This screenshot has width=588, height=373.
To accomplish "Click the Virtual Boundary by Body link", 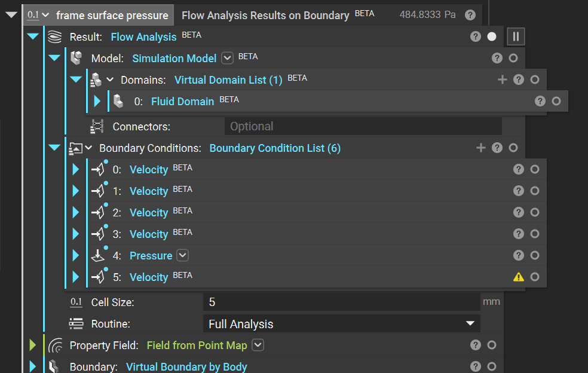I will point(186,366).
